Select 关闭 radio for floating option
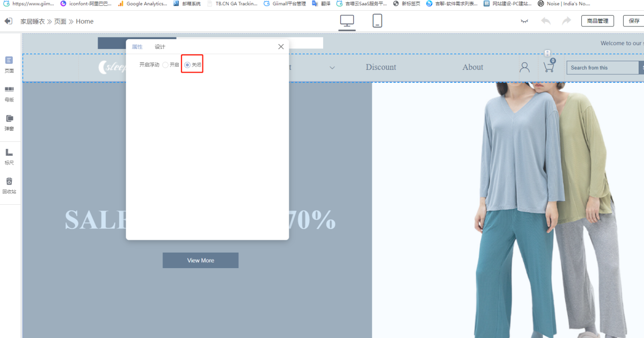The width and height of the screenshot is (644, 338). [x=187, y=65]
